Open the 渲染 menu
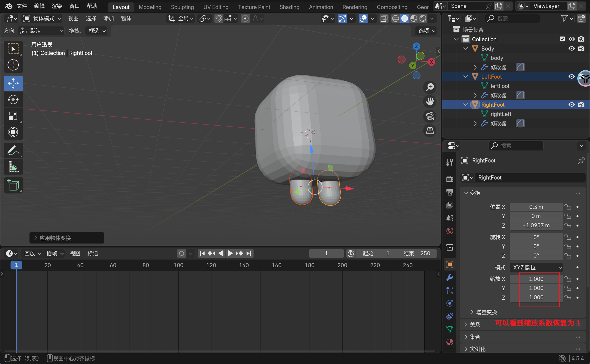The width and height of the screenshot is (590, 364). (57, 6)
